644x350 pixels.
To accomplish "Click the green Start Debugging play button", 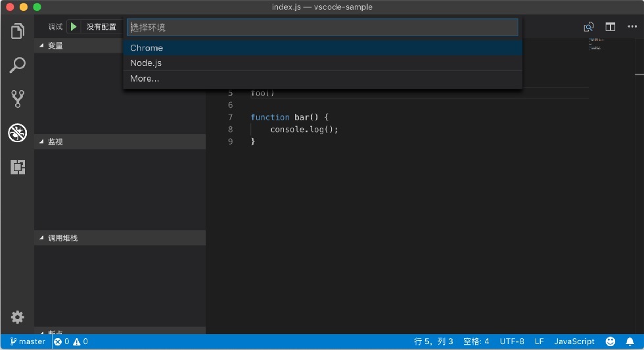I will tap(74, 27).
